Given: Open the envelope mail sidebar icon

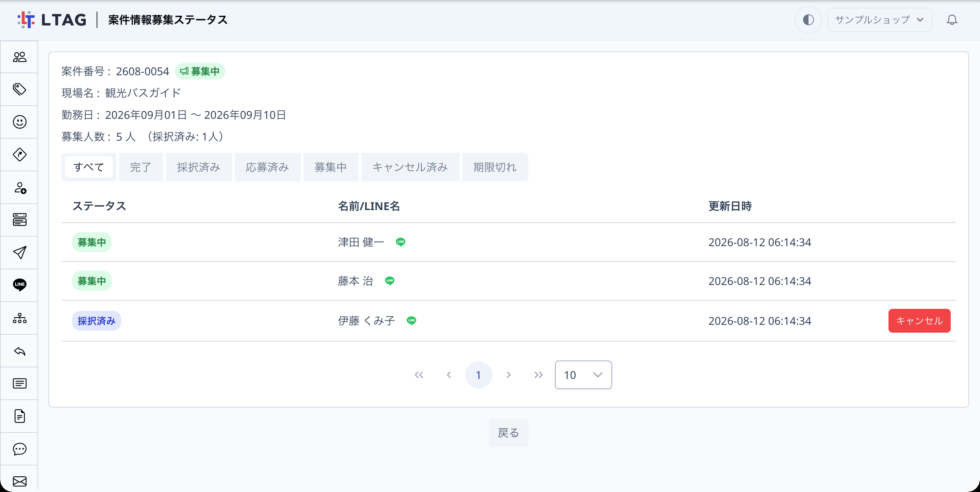Looking at the screenshot, I should pyautogui.click(x=19, y=481).
